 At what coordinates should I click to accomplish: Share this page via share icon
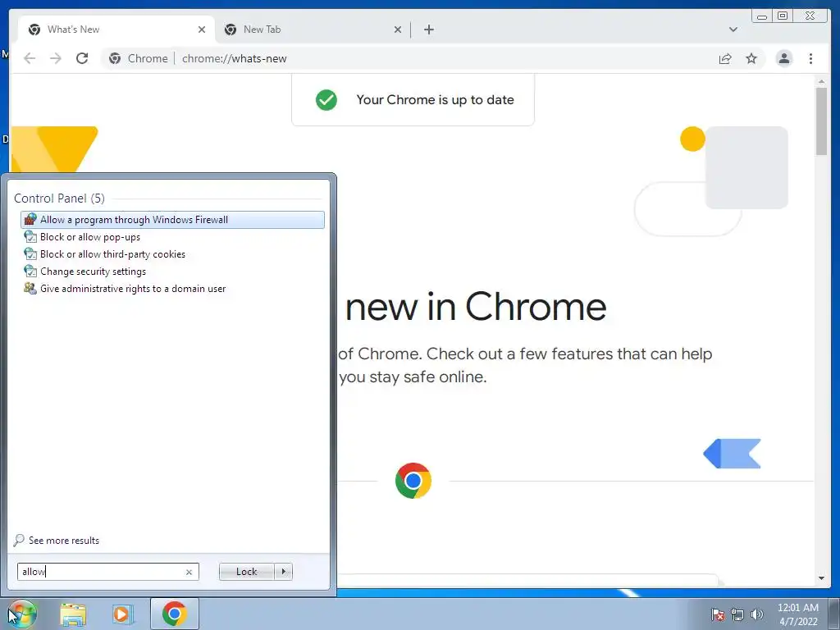pos(725,58)
